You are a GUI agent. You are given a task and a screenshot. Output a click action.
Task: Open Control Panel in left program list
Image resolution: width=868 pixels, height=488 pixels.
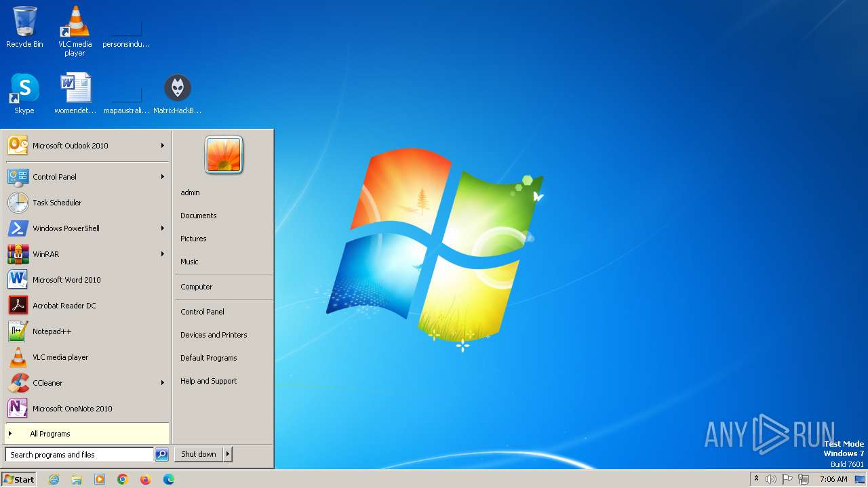coord(87,177)
